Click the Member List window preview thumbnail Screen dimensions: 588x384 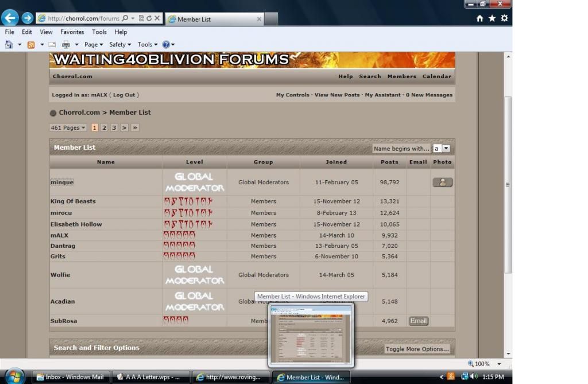tap(311, 335)
